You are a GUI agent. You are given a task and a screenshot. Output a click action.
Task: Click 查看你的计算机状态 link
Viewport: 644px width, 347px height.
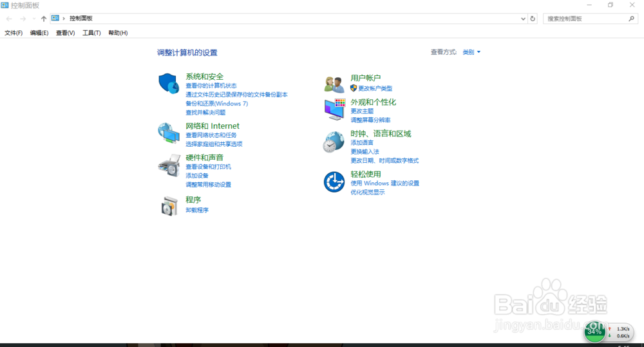(x=211, y=86)
